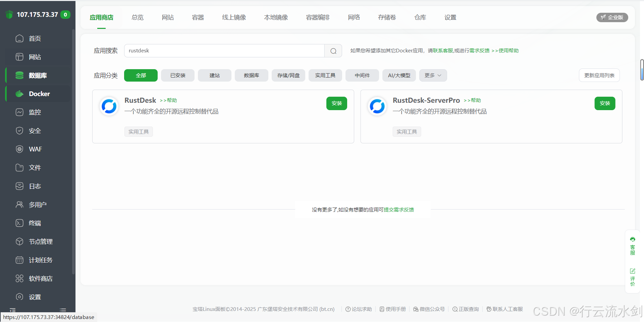Click the RustDesk app logo

[109, 106]
